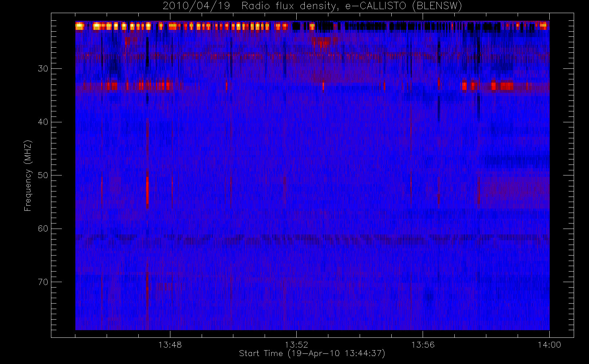
Task: Click the plot title '2010/04/19 Radio flux density, e-CALLISTO (BLENSW)'
Action: [x=312, y=6]
